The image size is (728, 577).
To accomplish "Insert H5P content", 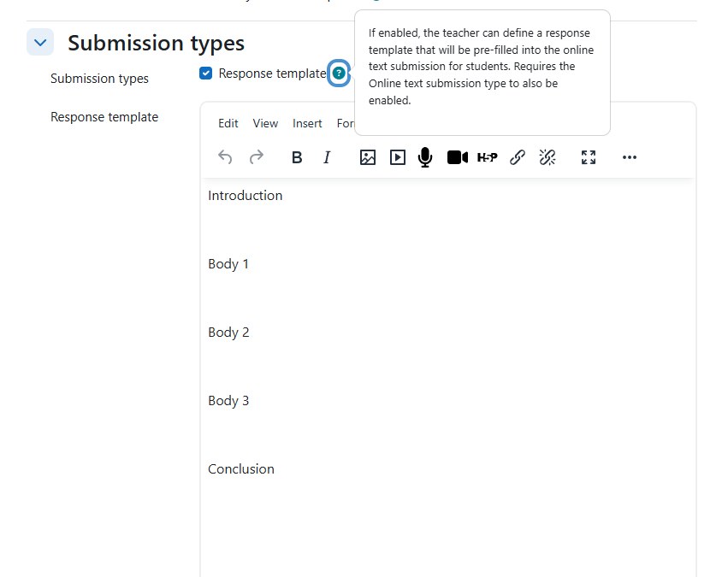I will click(487, 157).
